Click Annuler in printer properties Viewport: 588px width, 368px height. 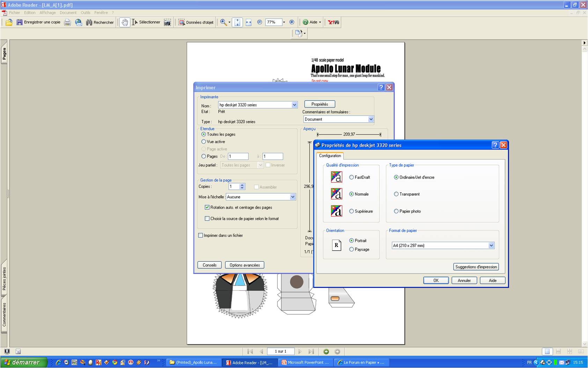click(464, 280)
